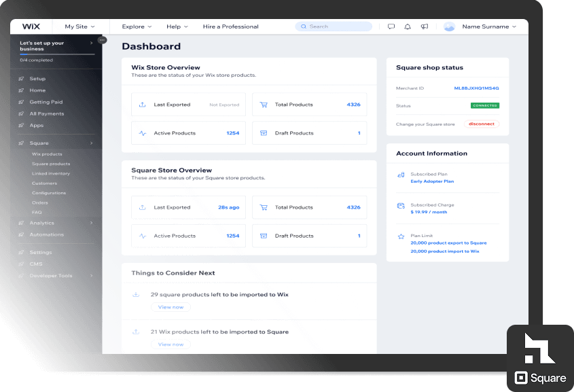Open the chat messages icon

391,26
